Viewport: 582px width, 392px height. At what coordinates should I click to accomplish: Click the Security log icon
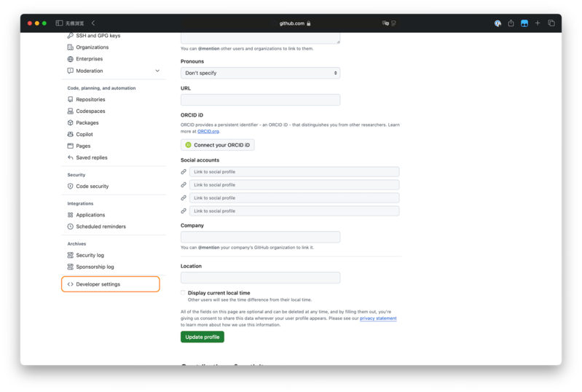point(70,255)
